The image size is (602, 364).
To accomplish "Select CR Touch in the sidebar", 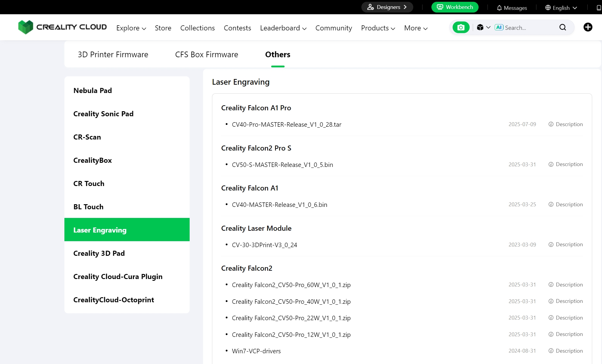I will pyautogui.click(x=127, y=184).
